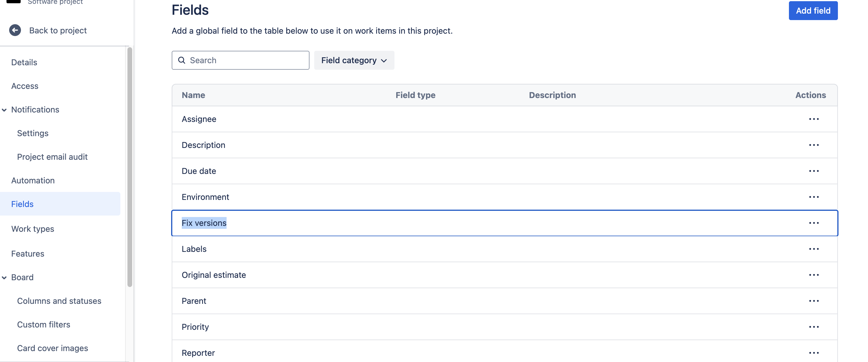This screenshot has width=868, height=362.
Task: Open Project email audit
Action: (x=52, y=157)
